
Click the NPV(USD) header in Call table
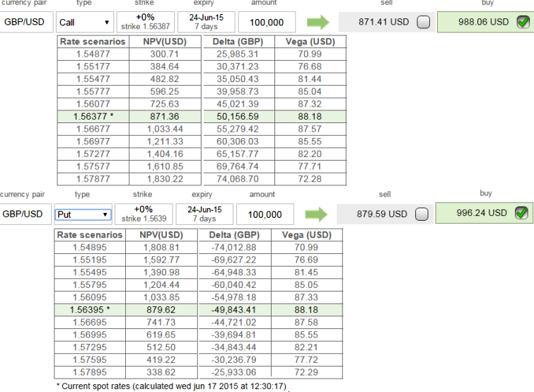point(165,42)
